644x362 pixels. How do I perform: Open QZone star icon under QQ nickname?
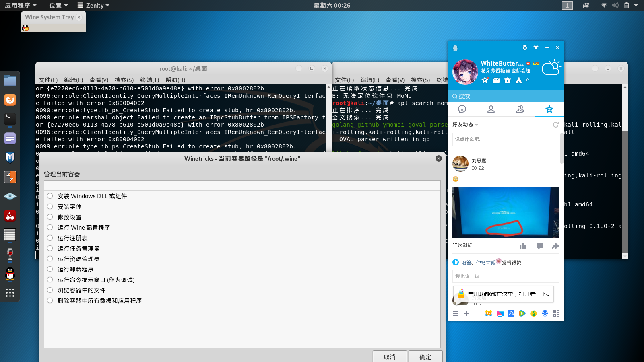click(x=485, y=80)
